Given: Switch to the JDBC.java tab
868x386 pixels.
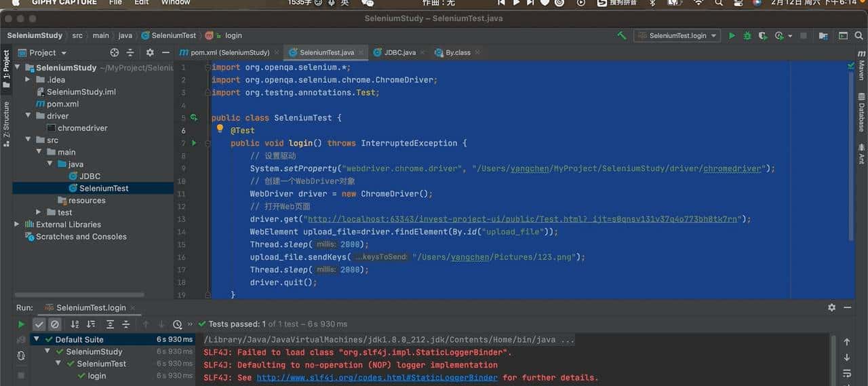Looking at the screenshot, I should pyautogui.click(x=400, y=52).
